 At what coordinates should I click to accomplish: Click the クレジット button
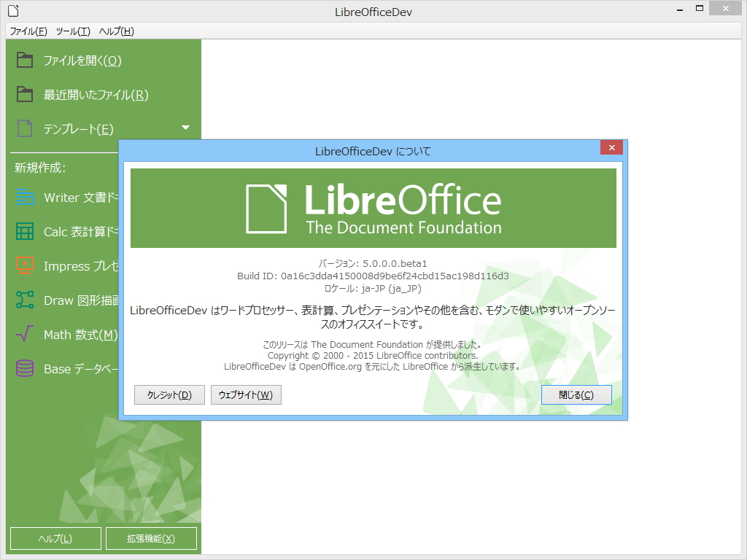point(169,394)
